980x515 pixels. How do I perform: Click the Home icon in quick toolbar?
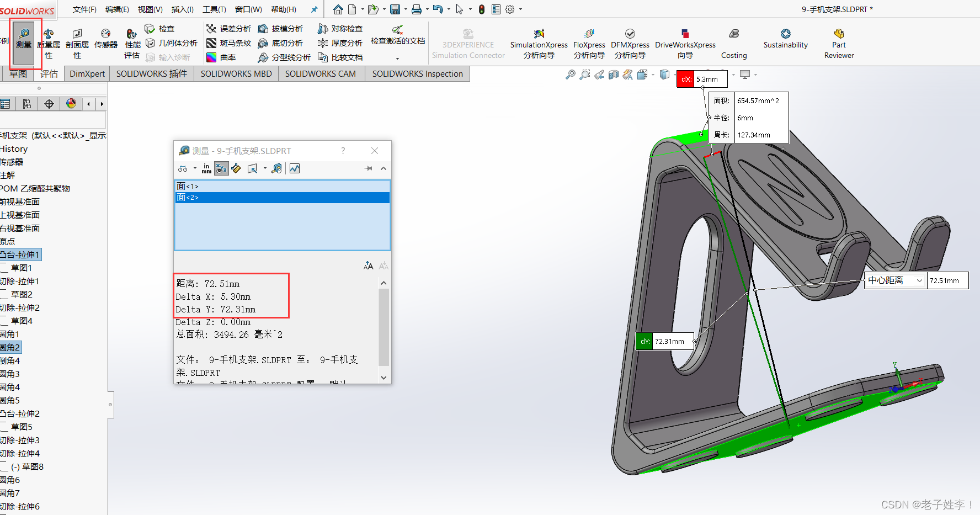tap(338, 9)
